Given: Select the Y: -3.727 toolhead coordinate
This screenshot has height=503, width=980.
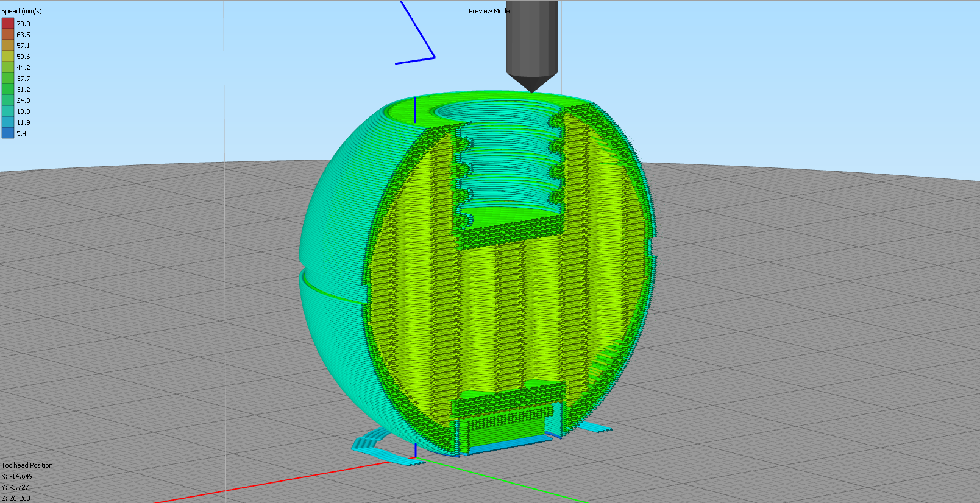Looking at the screenshot, I should coord(15,487).
